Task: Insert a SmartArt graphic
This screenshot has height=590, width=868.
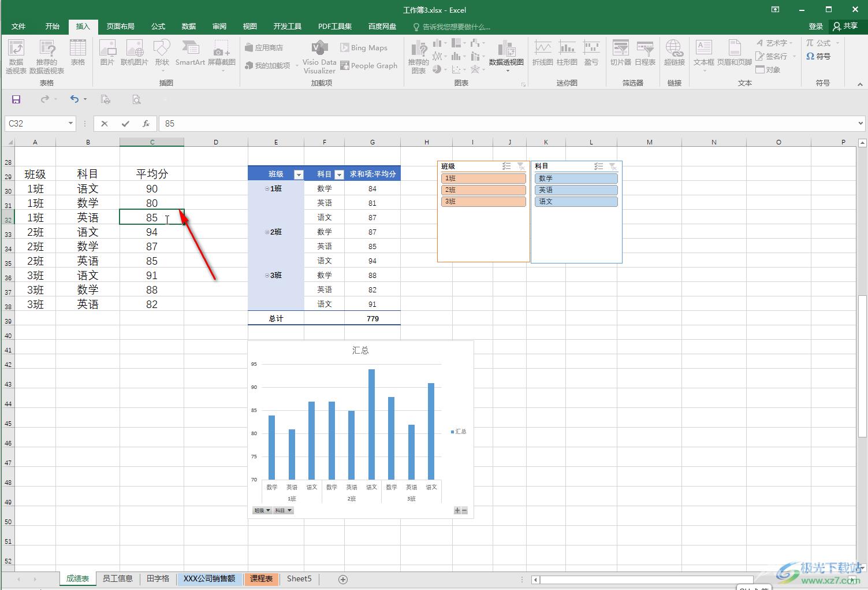Action: click(x=190, y=53)
